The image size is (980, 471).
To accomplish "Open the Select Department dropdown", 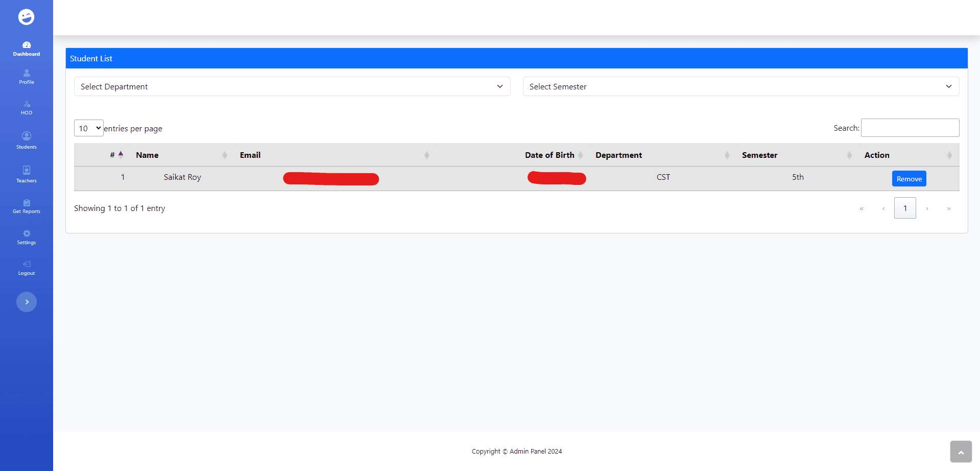I will 292,86.
